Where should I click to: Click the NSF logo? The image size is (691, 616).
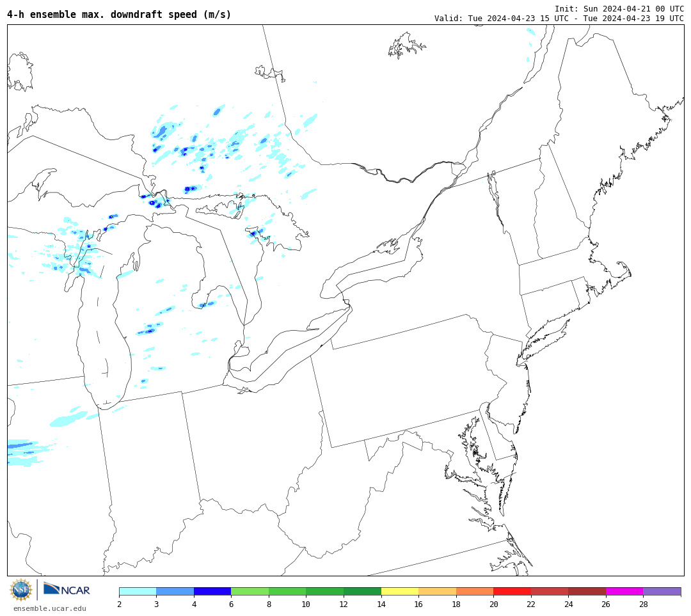point(21,590)
